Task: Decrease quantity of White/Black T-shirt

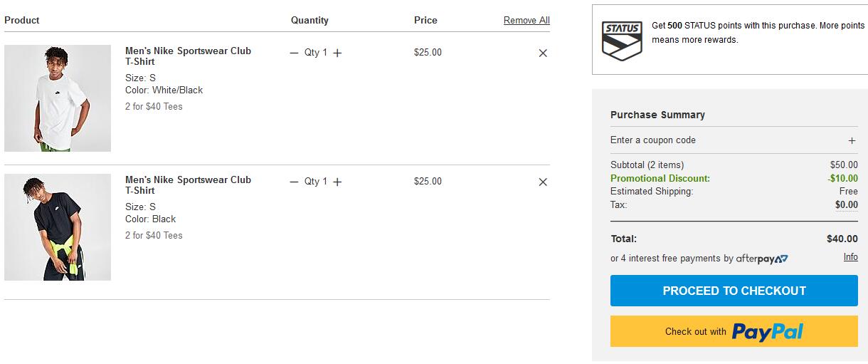Action: pyautogui.click(x=295, y=53)
